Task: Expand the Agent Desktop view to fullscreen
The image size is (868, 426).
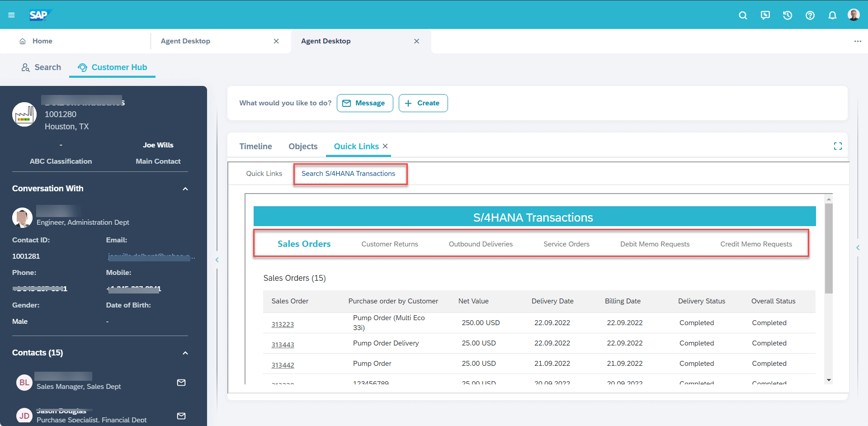Action: tap(838, 146)
